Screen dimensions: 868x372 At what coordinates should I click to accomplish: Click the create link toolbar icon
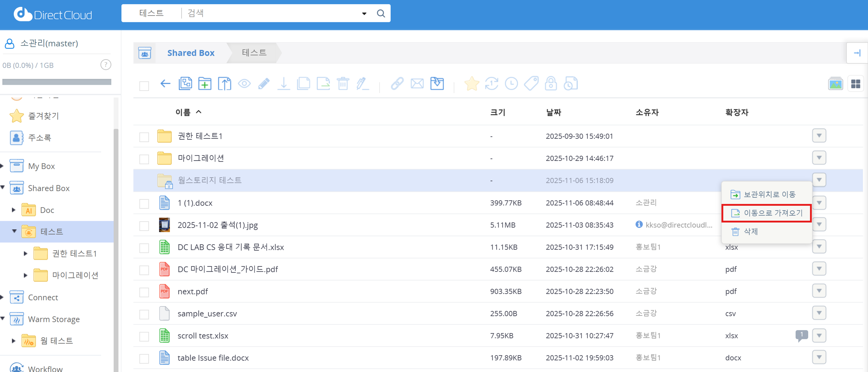(x=397, y=84)
